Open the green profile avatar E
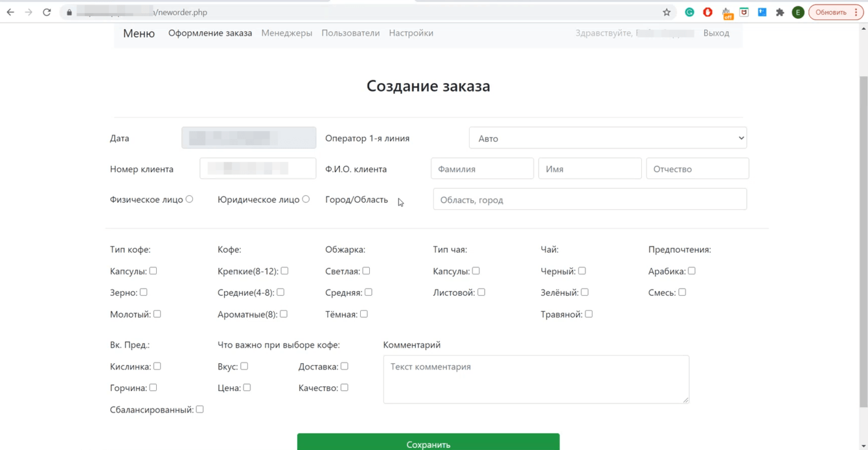The width and height of the screenshot is (868, 450). (798, 12)
